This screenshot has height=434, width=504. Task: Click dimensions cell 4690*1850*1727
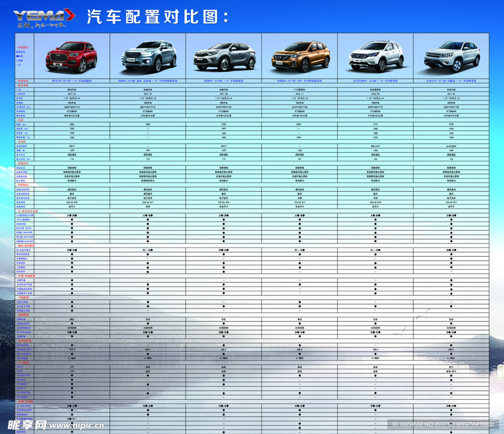pos(376,107)
